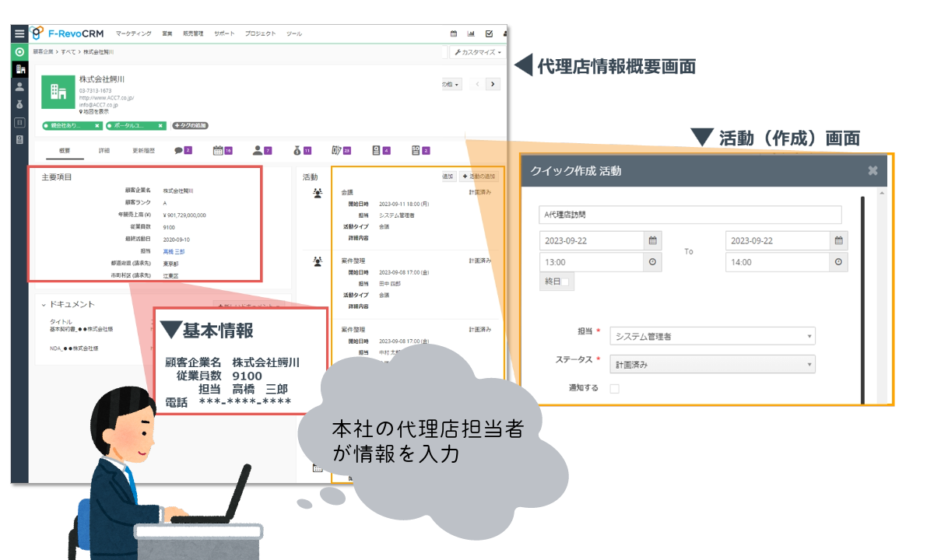934x560 pixels.
Task: Click the タグの追加 button
Action: click(191, 125)
